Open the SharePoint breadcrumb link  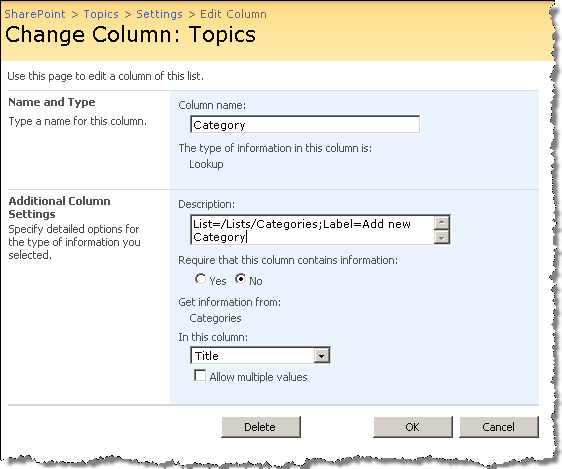tap(35, 14)
